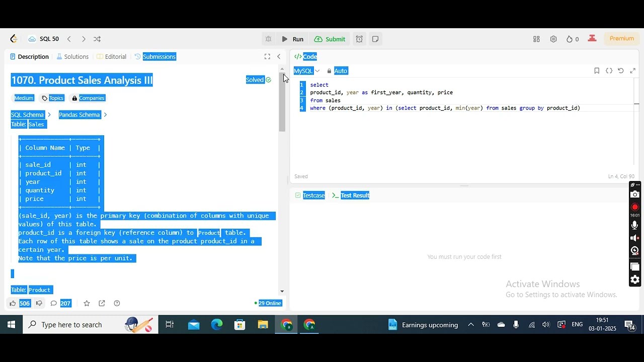Toggle the Auto complete lock setting
644x362 pixels.
click(x=337, y=71)
